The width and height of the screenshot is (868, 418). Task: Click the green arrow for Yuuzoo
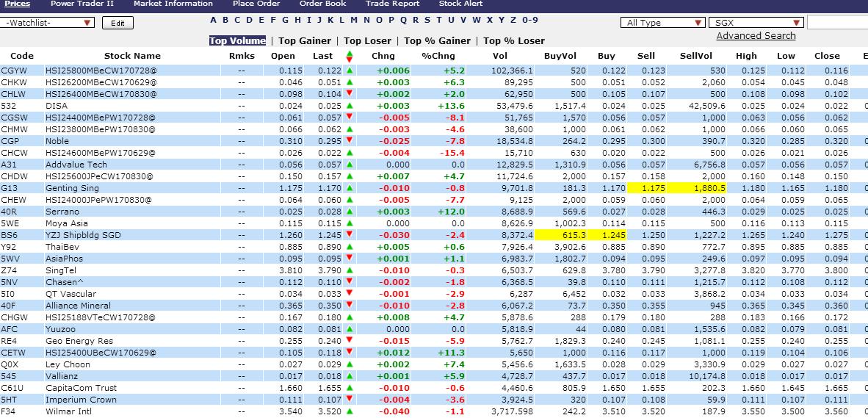[350, 329]
